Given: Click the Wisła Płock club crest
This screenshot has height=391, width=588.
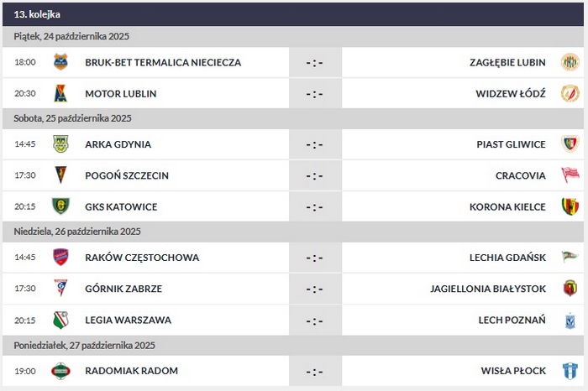Looking at the screenshot, I should (x=570, y=370).
